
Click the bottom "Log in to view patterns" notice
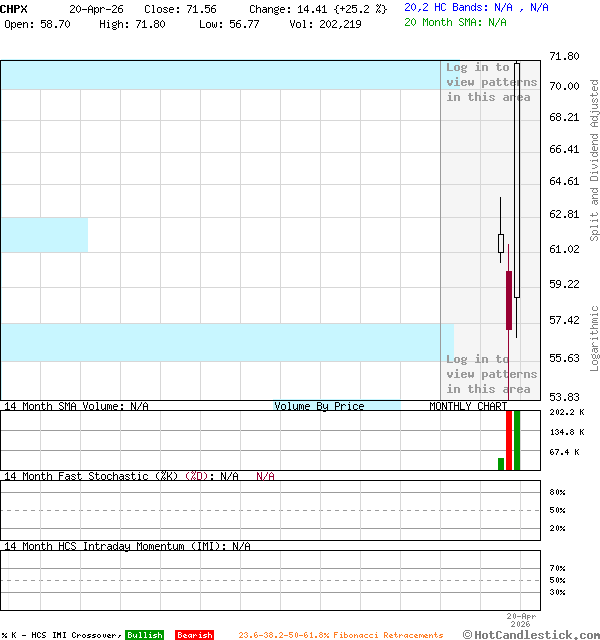(491, 374)
